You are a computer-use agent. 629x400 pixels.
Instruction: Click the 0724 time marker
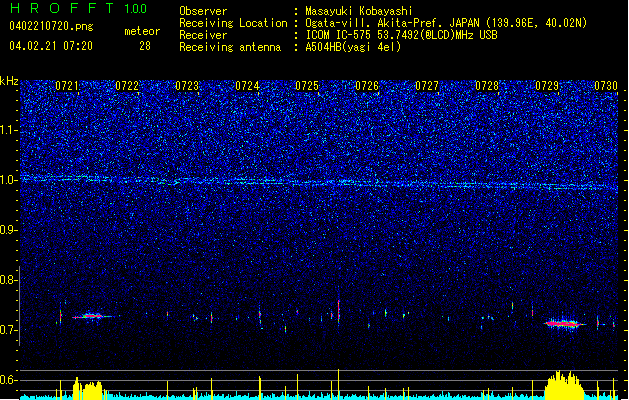click(247, 86)
